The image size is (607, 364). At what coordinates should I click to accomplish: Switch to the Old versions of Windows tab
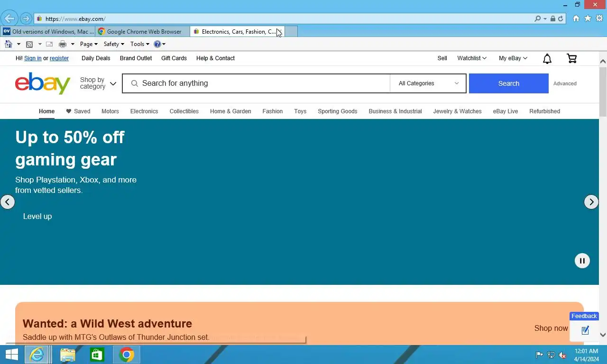pos(47,32)
